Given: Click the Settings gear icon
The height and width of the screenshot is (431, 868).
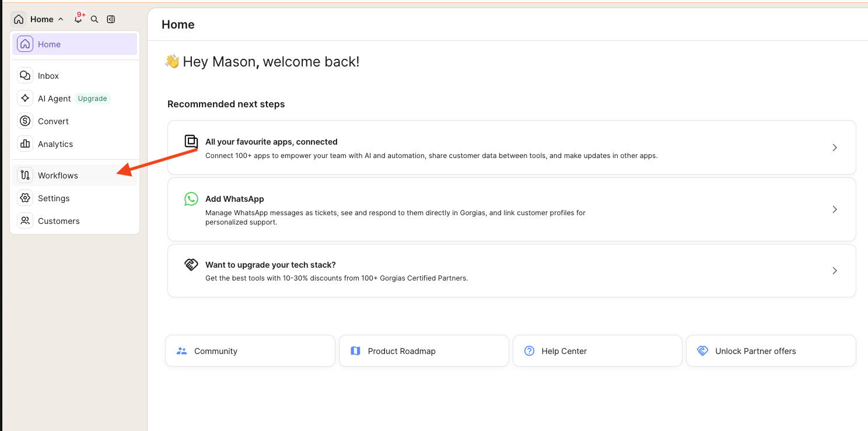Looking at the screenshot, I should tap(25, 198).
